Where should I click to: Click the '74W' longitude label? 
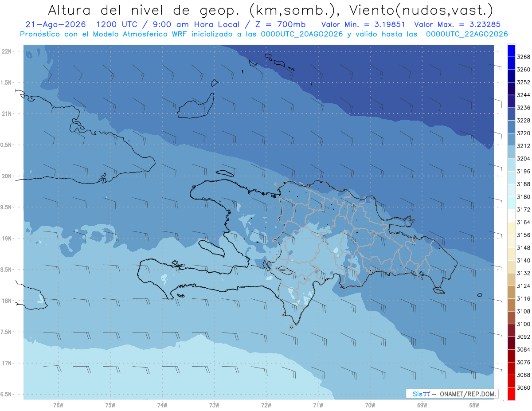(x=162, y=405)
